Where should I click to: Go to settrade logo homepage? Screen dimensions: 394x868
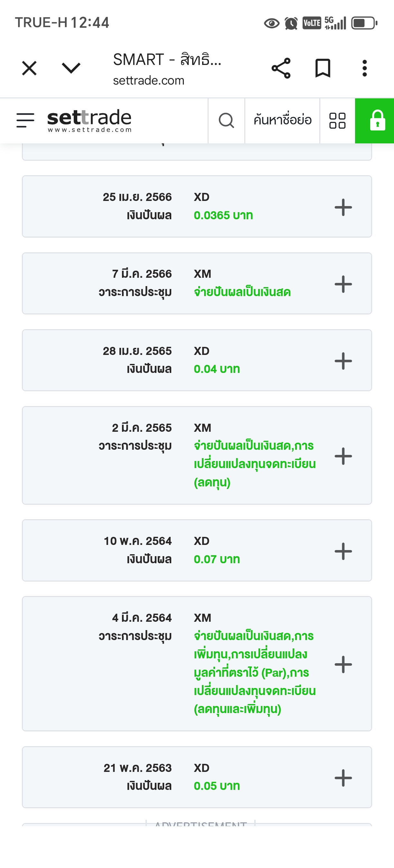point(89,120)
